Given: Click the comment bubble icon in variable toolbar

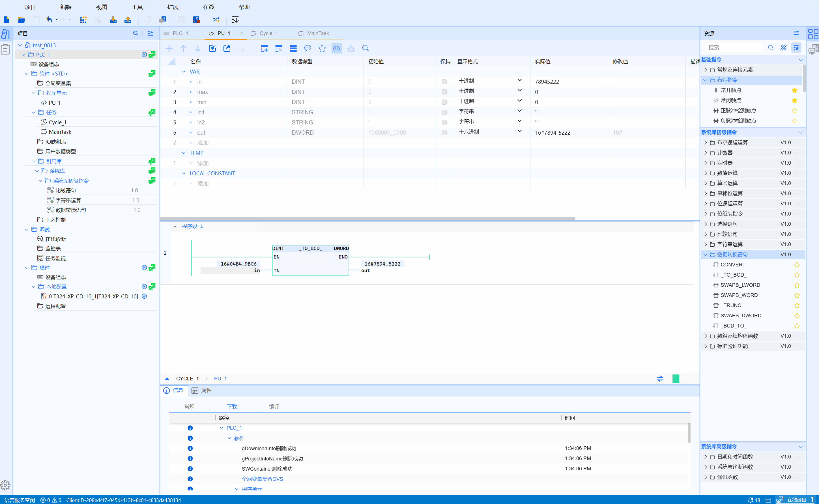Looking at the screenshot, I should coord(307,48).
